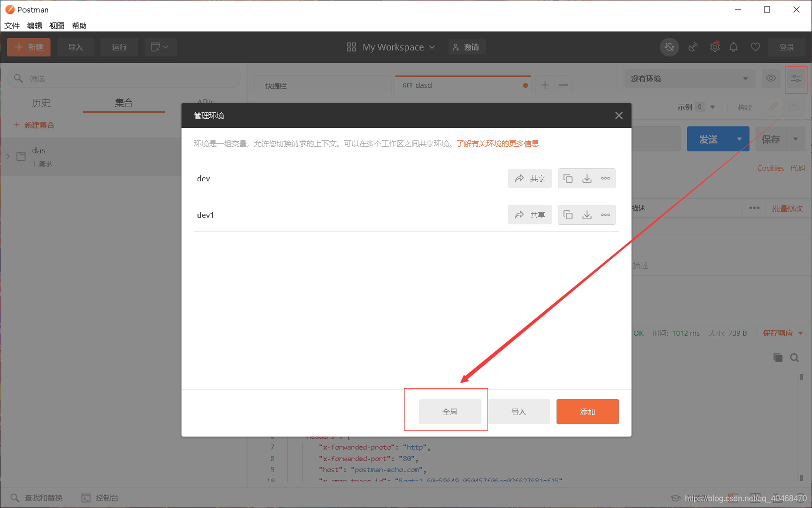
Task: Open the learn more about environments link
Action: coord(497,143)
